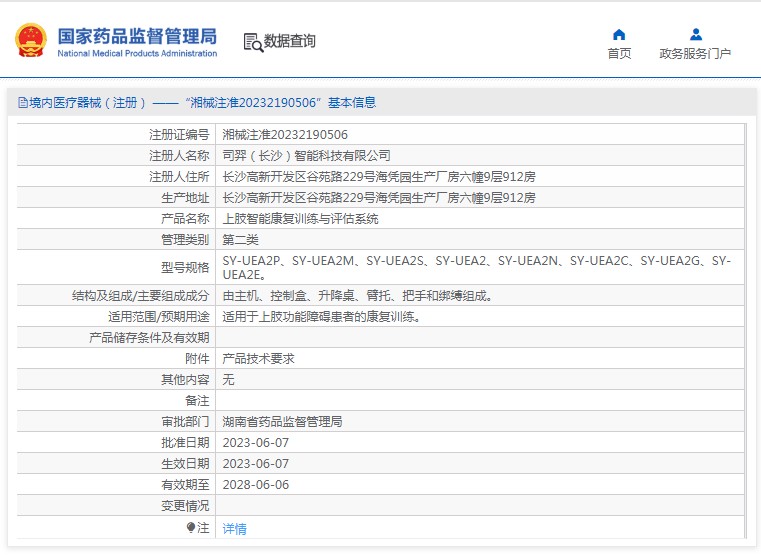This screenshot has height=556, width=761.
Task: Click National Medical Products Administration subtitle
Action: click(x=137, y=53)
